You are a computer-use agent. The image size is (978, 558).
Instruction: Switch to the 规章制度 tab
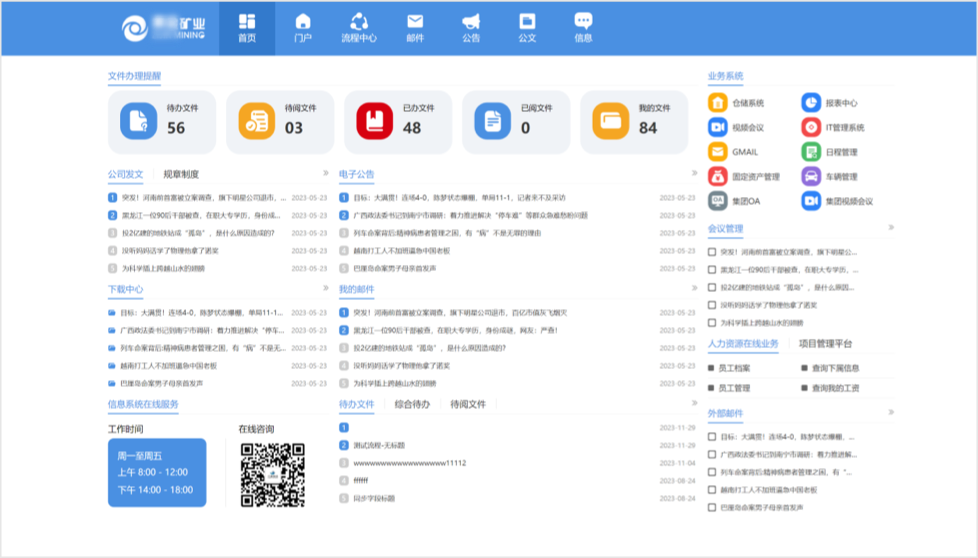pos(181,175)
